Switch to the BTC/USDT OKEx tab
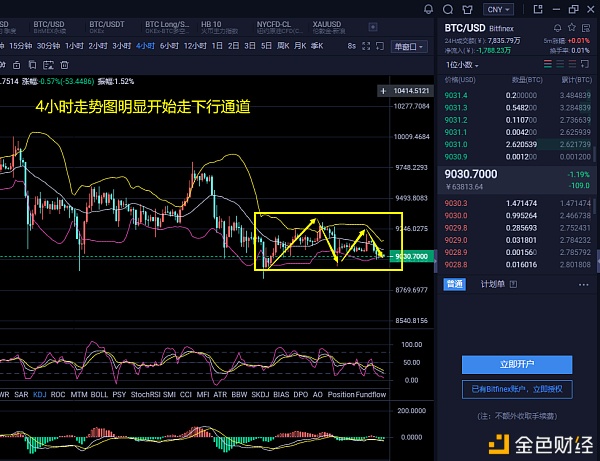This screenshot has height=461, width=600. click(x=106, y=27)
